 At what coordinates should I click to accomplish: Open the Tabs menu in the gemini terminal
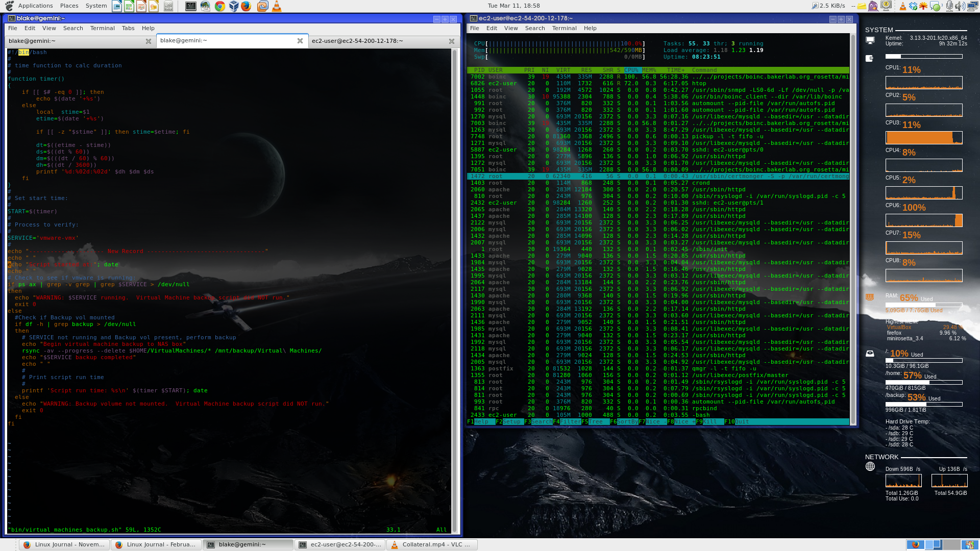[x=128, y=28]
